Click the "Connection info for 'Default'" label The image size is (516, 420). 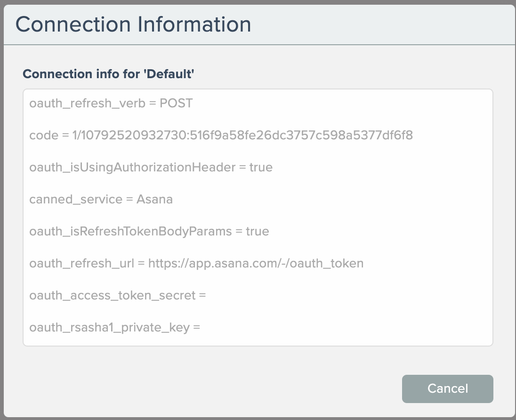click(x=109, y=74)
